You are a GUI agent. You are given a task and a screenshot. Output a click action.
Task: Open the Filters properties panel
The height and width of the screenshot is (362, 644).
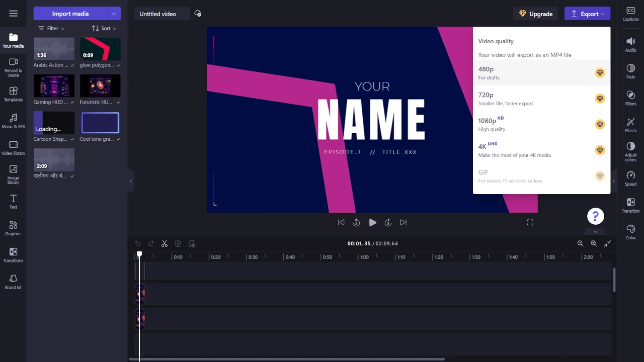tap(630, 98)
